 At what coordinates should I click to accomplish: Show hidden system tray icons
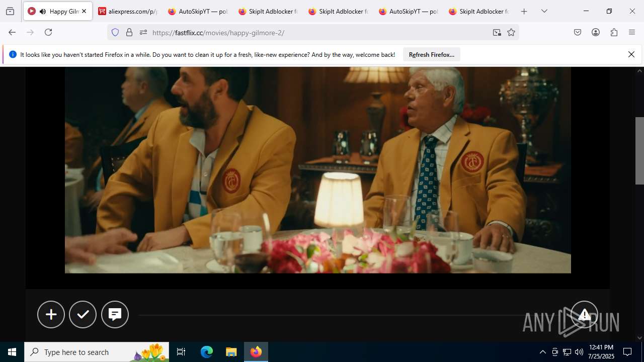542,352
